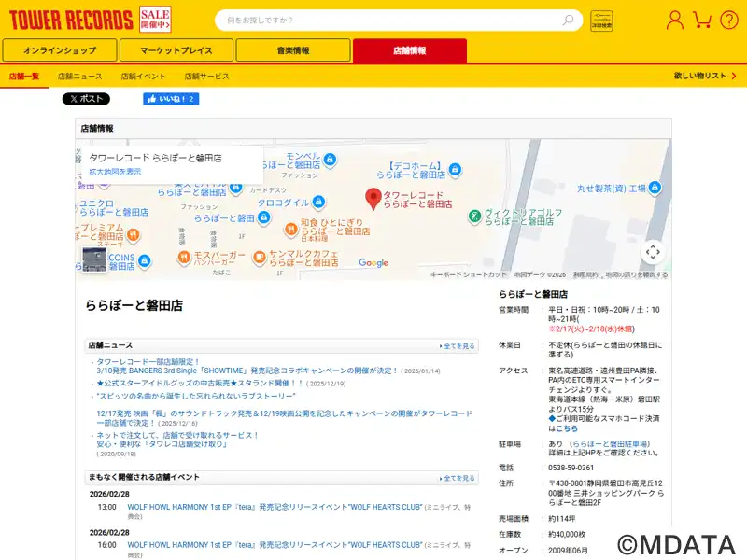The height and width of the screenshot is (560, 747).
Task: Click the search input field
Action: [388, 20]
